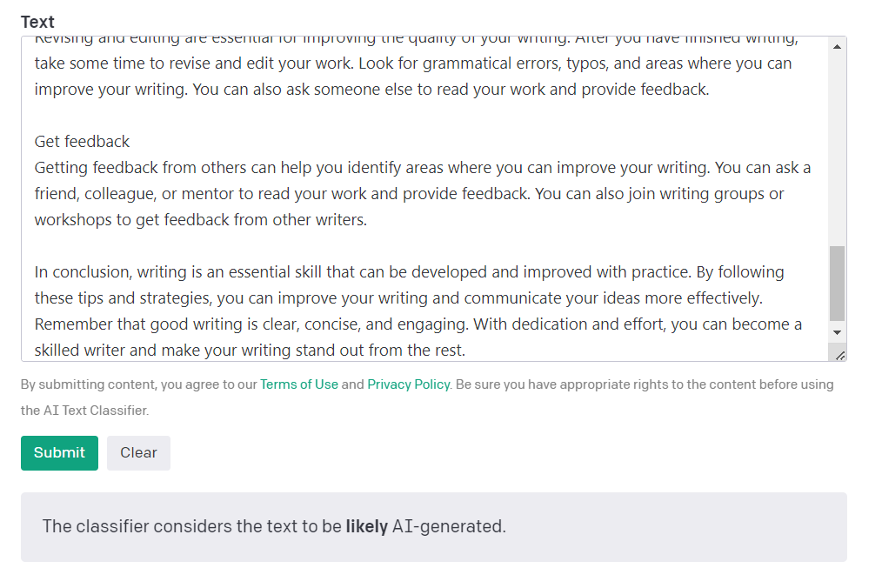Screen dimensions: 882x588
Task: Click the "Text" label above the box
Action: coord(37,22)
